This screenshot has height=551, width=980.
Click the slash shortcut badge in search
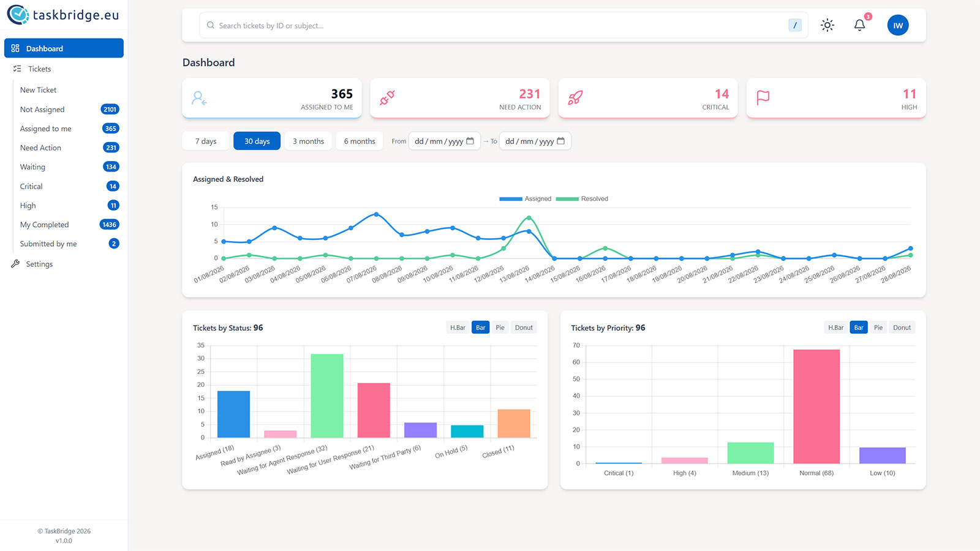pos(795,25)
